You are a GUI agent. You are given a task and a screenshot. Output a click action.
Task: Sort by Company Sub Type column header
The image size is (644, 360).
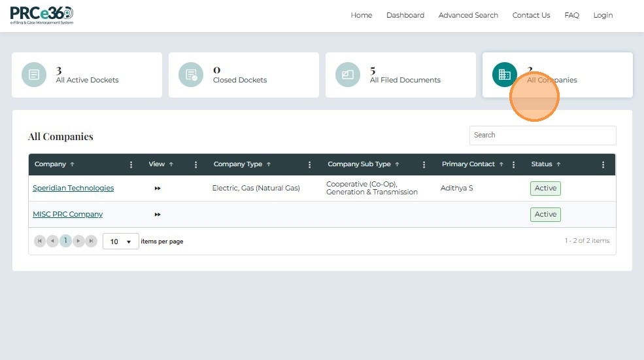[359, 164]
